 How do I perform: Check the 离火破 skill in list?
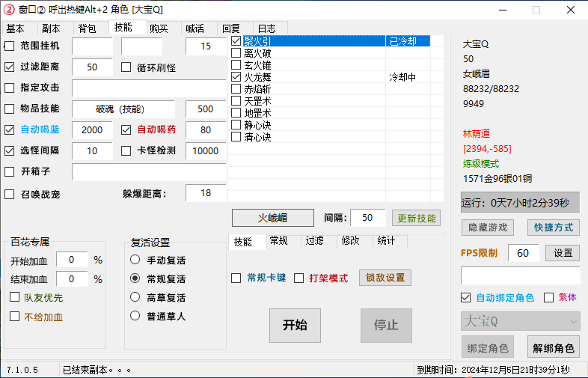236,53
